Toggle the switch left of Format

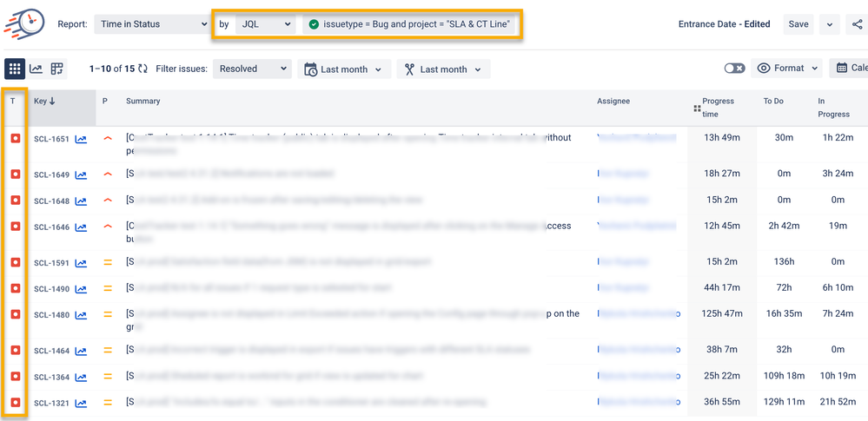pyautogui.click(x=734, y=69)
